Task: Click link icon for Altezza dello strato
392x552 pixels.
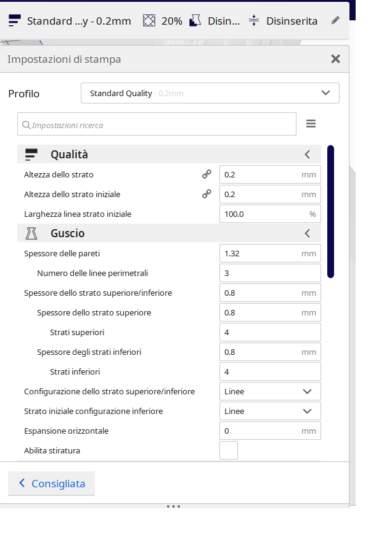Action: click(x=206, y=174)
